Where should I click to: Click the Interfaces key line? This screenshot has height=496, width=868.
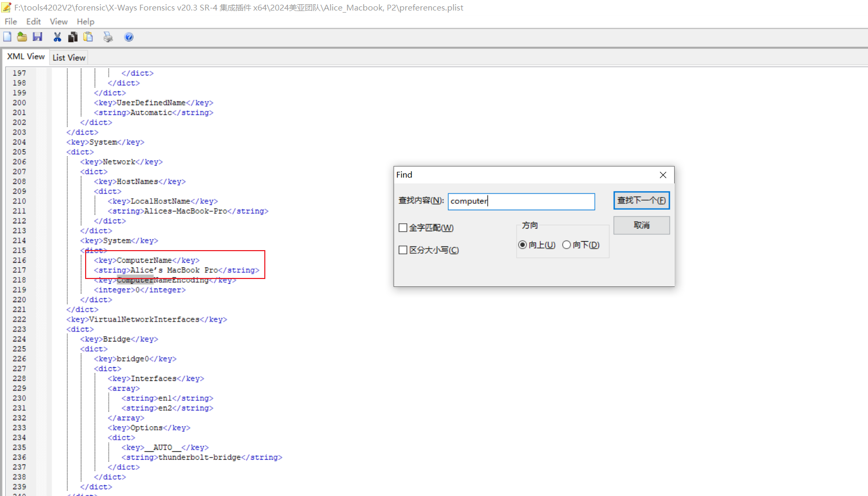tap(156, 378)
